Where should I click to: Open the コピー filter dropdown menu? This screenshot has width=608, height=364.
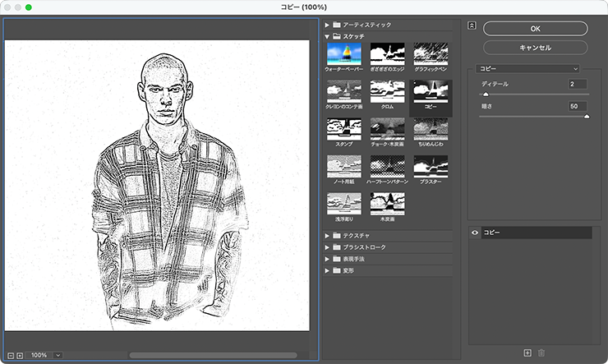[529, 69]
